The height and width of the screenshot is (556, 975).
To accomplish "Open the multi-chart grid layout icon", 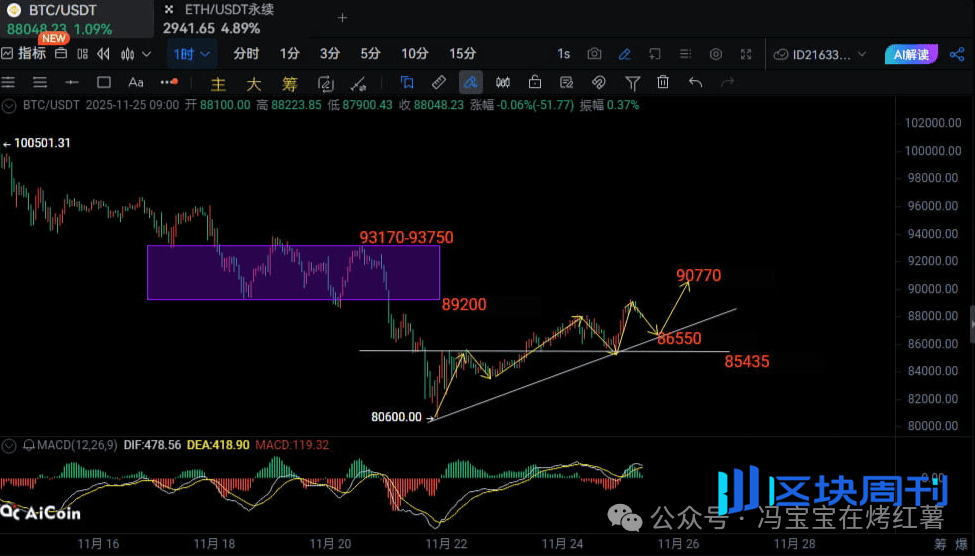I will click(x=83, y=54).
